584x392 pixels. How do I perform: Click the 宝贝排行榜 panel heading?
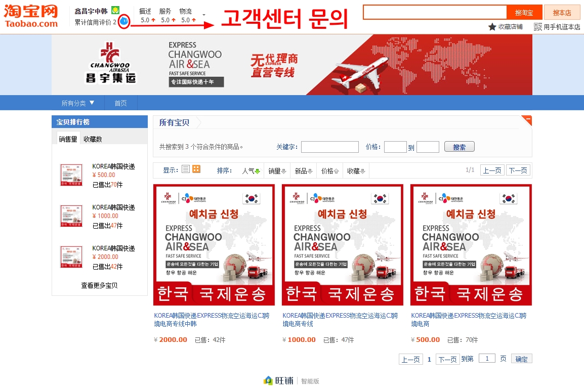click(x=73, y=122)
